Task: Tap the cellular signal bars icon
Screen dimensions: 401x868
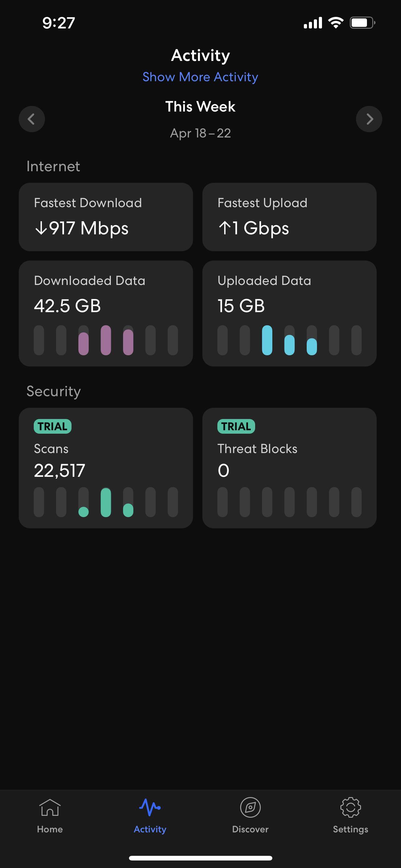Action: [313, 23]
